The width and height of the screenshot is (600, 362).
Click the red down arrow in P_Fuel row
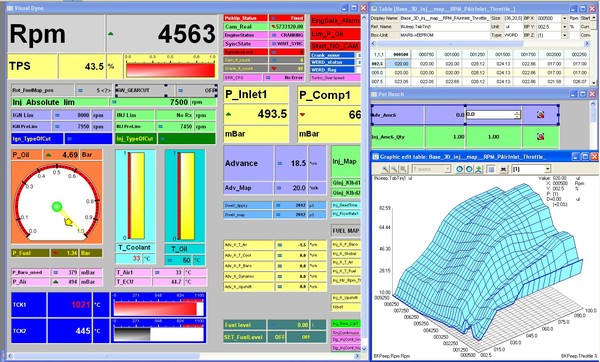click(x=56, y=253)
